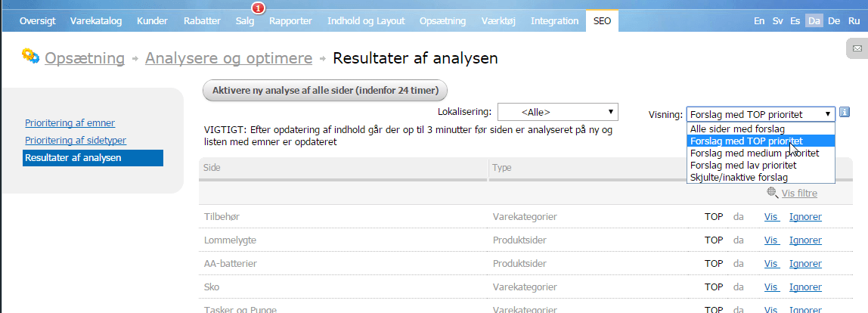
Task: Click Vis for the Sko row
Action: click(x=772, y=287)
